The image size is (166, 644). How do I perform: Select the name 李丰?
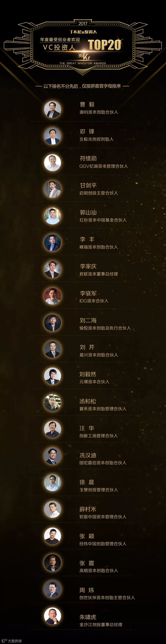point(87,239)
